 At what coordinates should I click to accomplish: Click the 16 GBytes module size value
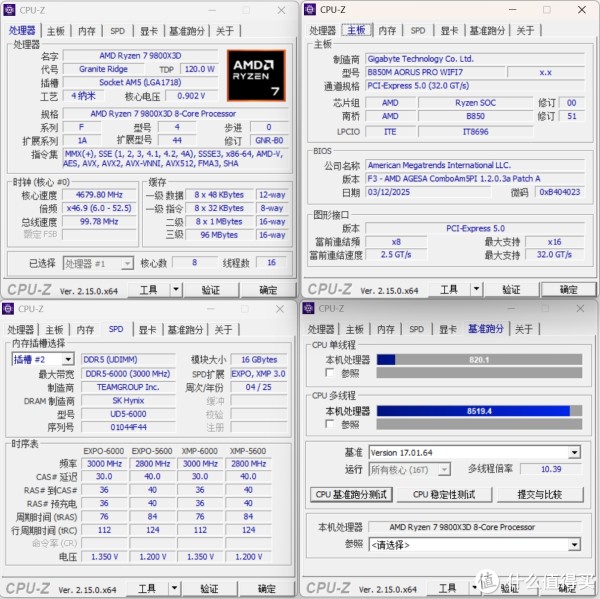[259, 360]
